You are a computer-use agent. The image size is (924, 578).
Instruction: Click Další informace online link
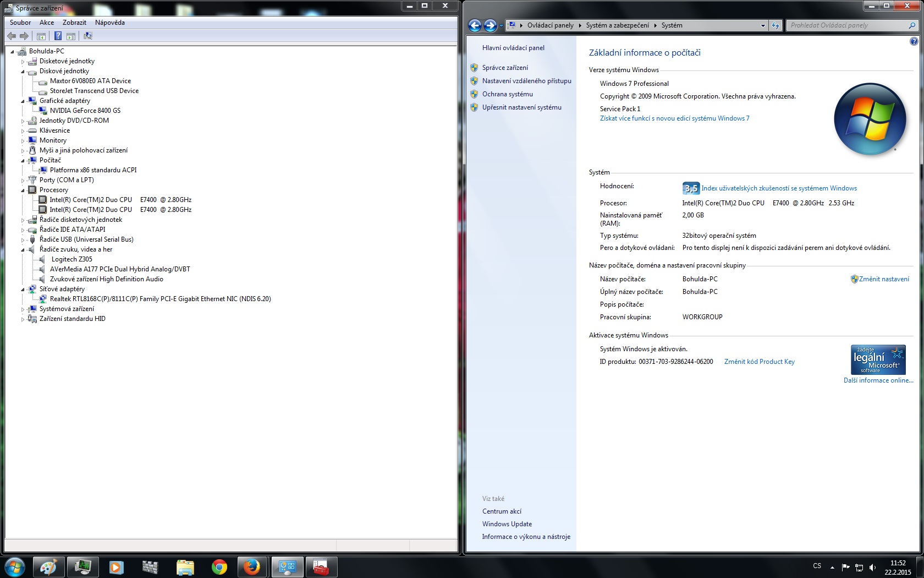(878, 380)
